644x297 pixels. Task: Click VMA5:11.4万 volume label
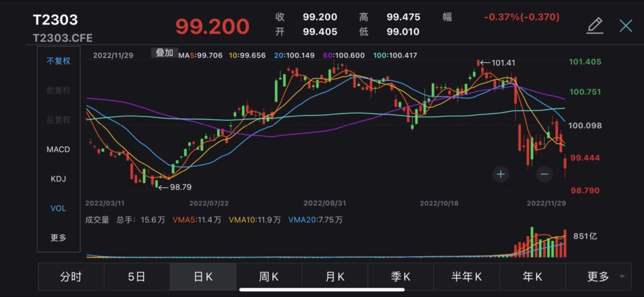(197, 220)
